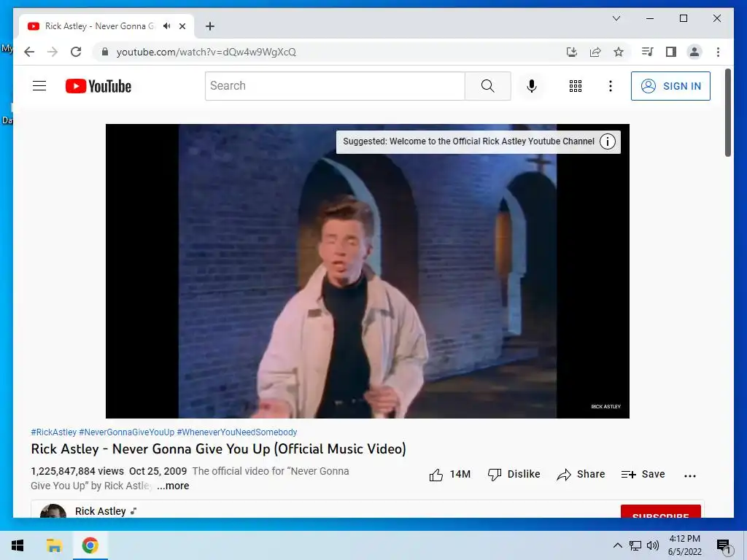
Task: Start voice search with microphone icon
Action: coord(532,86)
